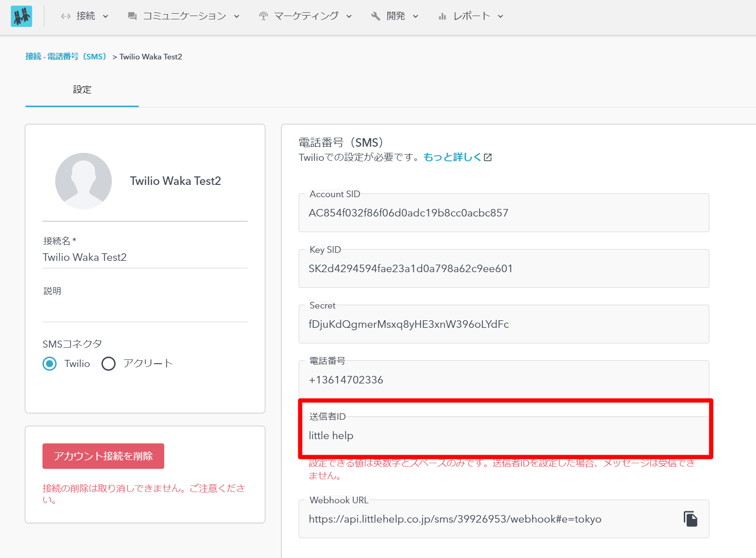The width and height of the screenshot is (756, 558).
Task: Click the bar chart report icon
Action: pos(442,17)
